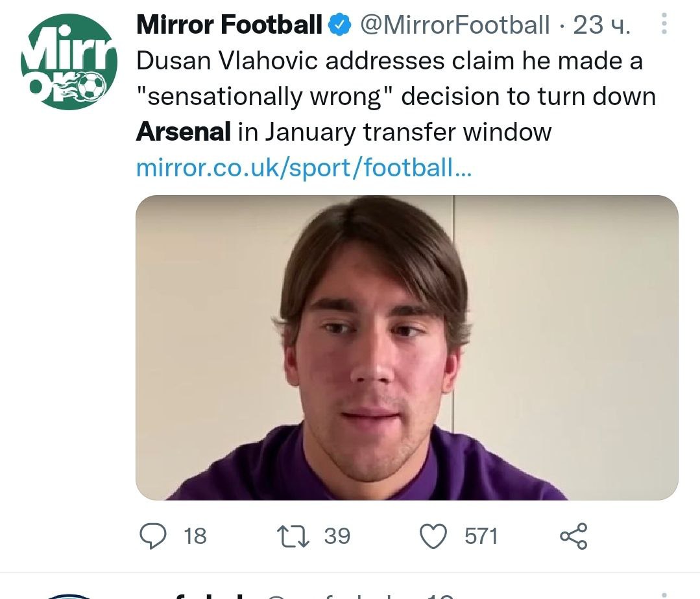Click the @MirrorFootball handle
Screen dimensions: 700x599
(x=454, y=25)
